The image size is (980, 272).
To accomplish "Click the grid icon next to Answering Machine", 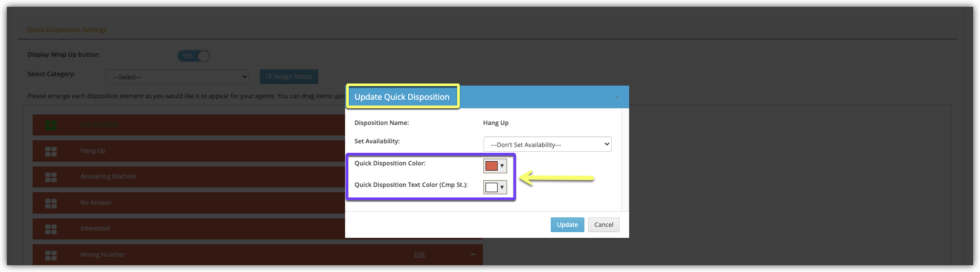I will pyautogui.click(x=51, y=177).
